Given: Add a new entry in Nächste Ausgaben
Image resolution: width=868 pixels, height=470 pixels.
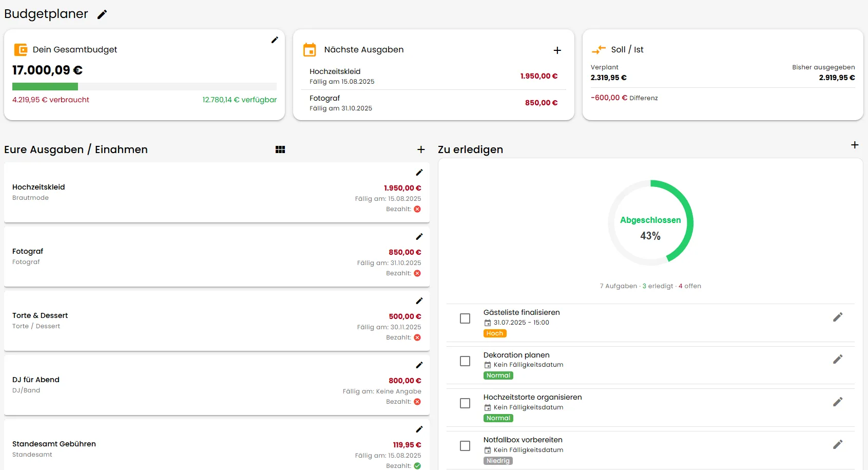Looking at the screenshot, I should pyautogui.click(x=557, y=50).
